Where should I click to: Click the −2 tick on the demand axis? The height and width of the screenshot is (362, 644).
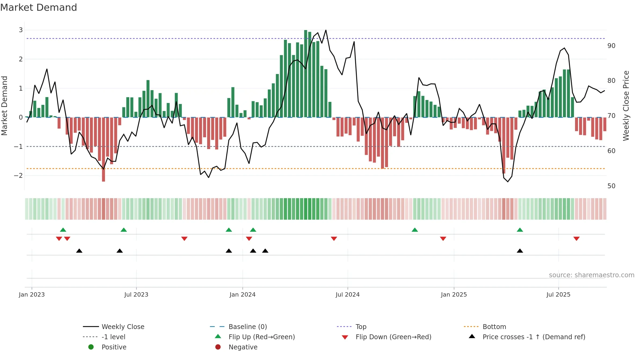[18, 176]
